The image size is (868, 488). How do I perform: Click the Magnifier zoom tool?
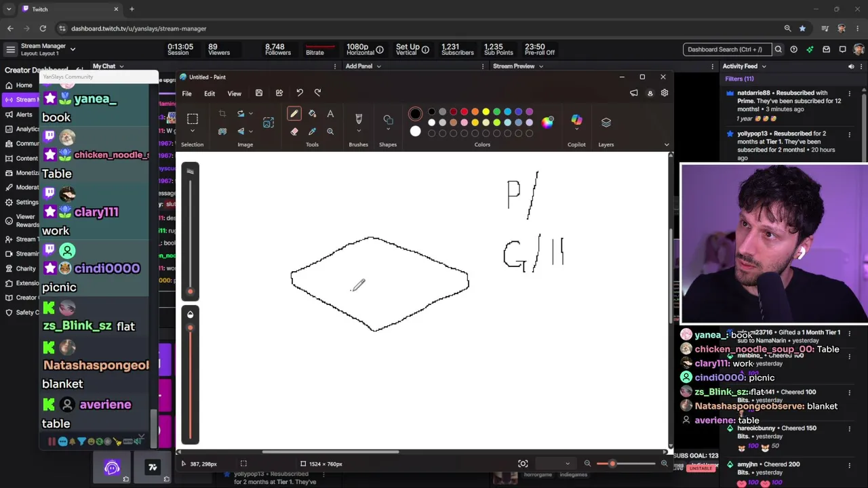[330, 131]
